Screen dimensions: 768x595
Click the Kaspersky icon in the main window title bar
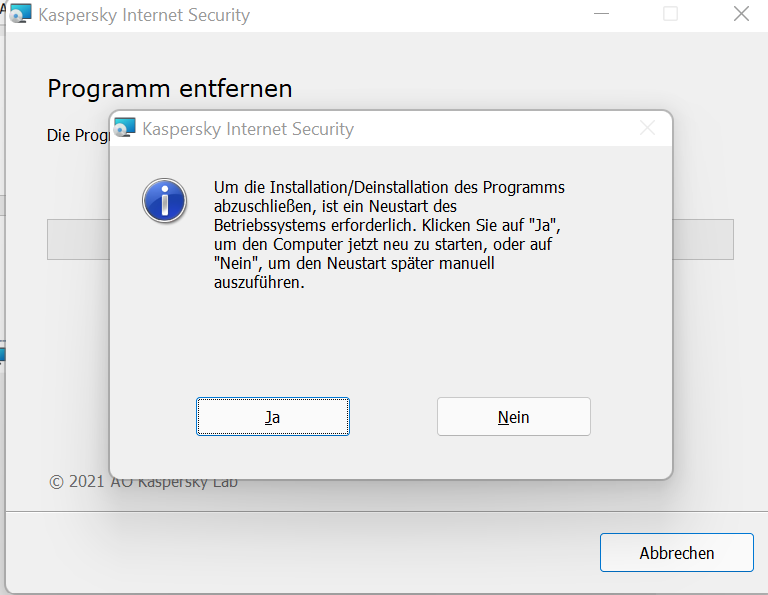pos(20,15)
